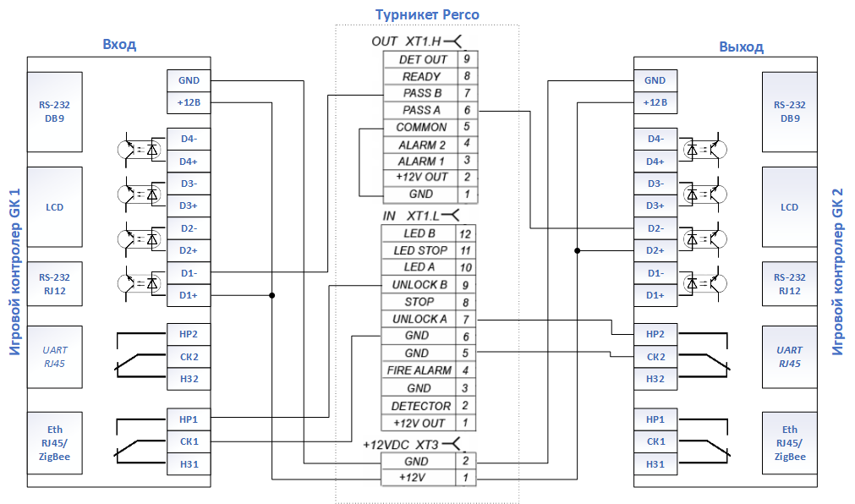Click the connector symbol next to XT1.H
The width and height of the screenshot is (855, 504).
tap(453, 41)
